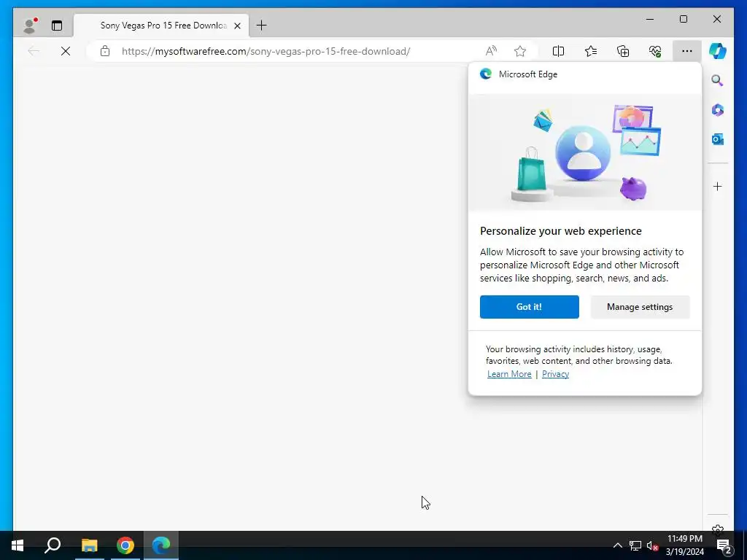
Task: Go back with the back arrow
Action: [34, 51]
